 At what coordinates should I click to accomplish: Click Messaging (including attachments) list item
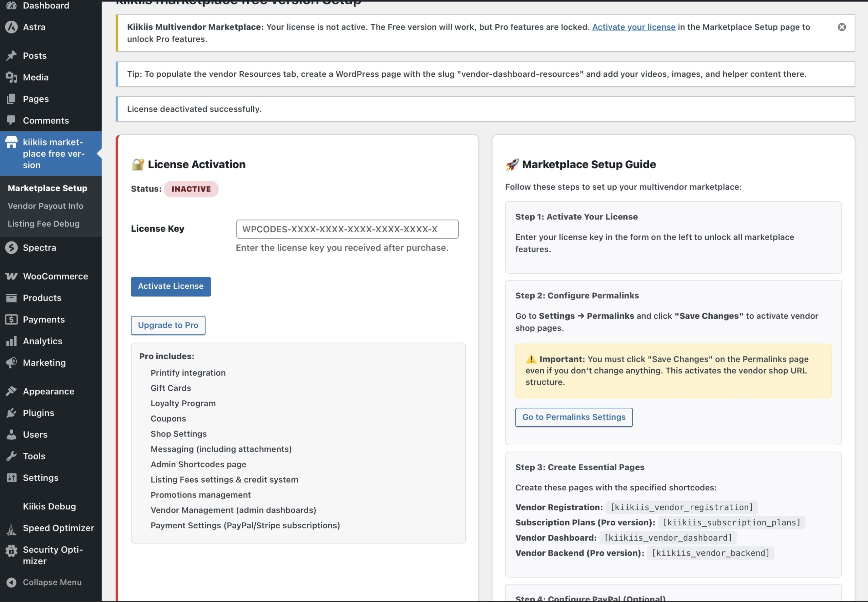point(221,449)
